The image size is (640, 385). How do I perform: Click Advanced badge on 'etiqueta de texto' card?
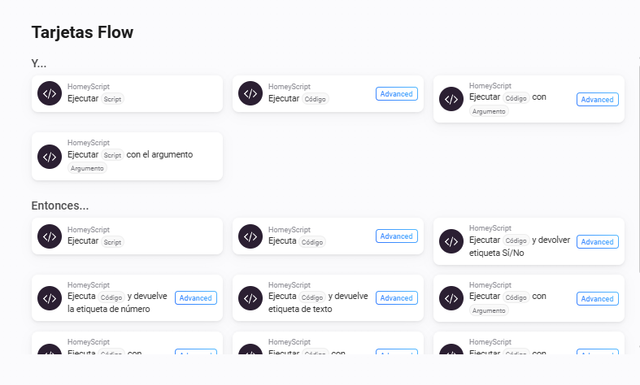[x=396, y=298]
